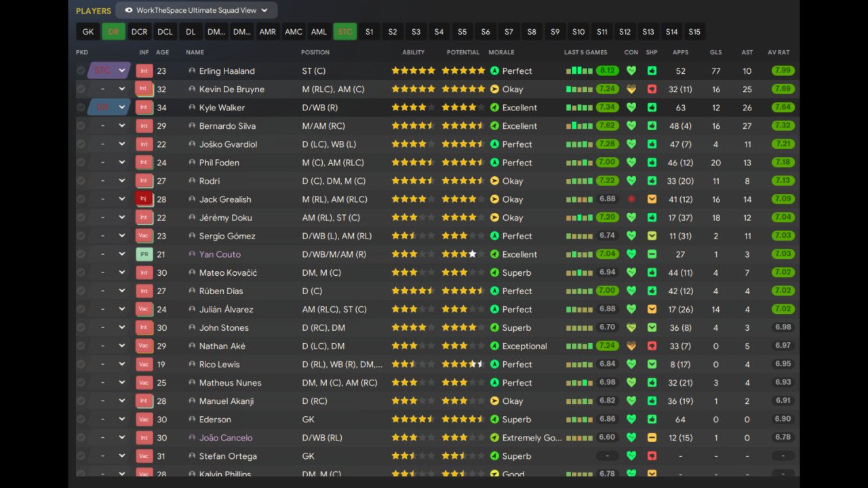Viewport: 868px width, 488px height.
Task: Open Phil Foden's player profile
Action: point(219,163)
